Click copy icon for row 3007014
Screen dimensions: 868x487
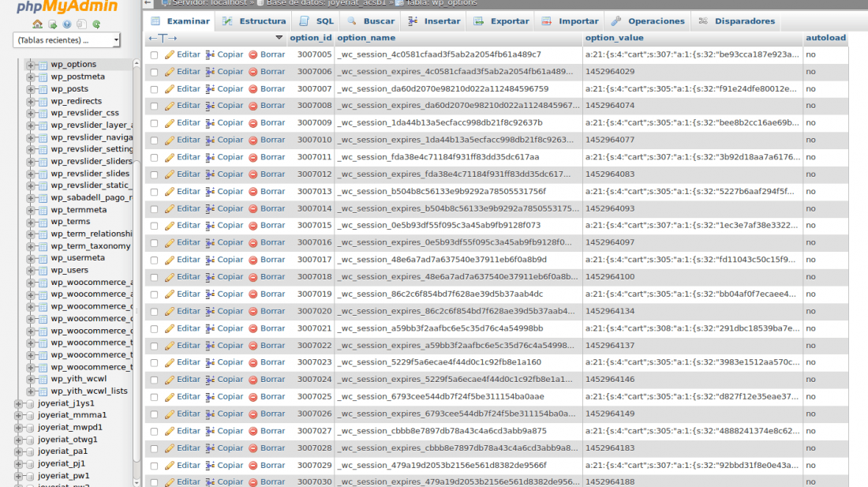[210, 208]
